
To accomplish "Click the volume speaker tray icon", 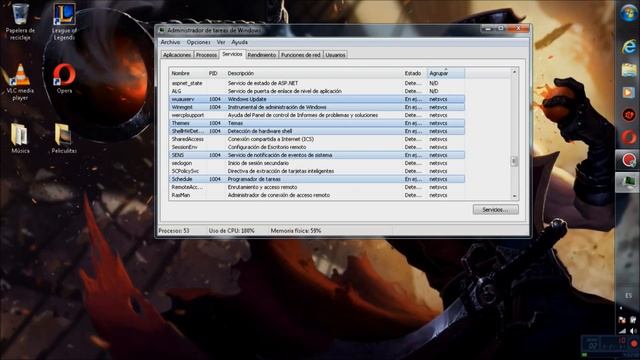I will click(633, 331).
